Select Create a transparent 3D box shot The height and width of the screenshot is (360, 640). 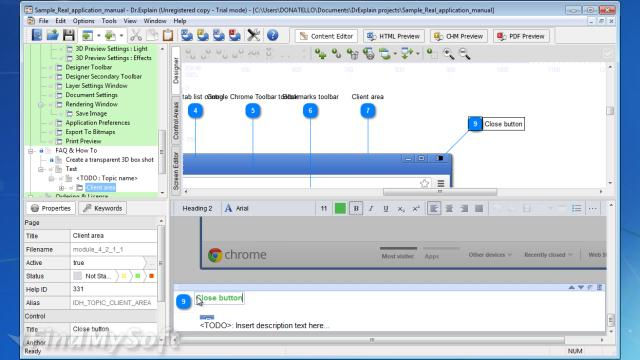(109, 160)
